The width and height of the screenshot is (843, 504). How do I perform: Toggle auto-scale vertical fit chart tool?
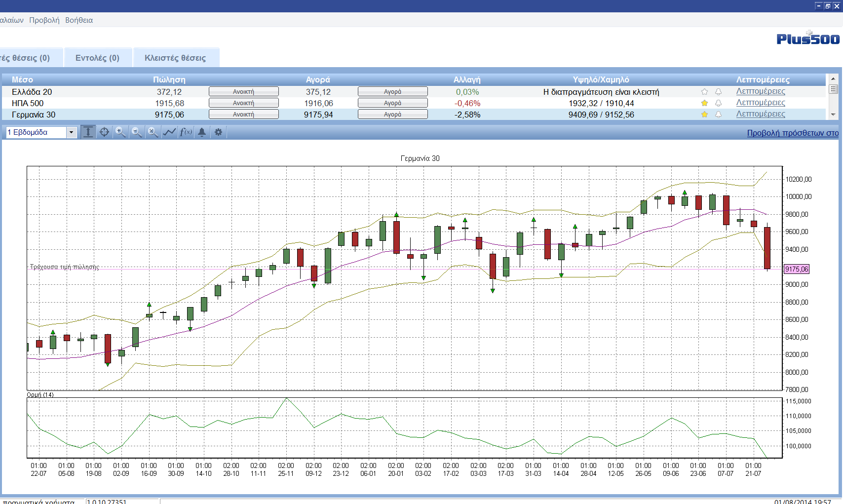coord(88,132)
